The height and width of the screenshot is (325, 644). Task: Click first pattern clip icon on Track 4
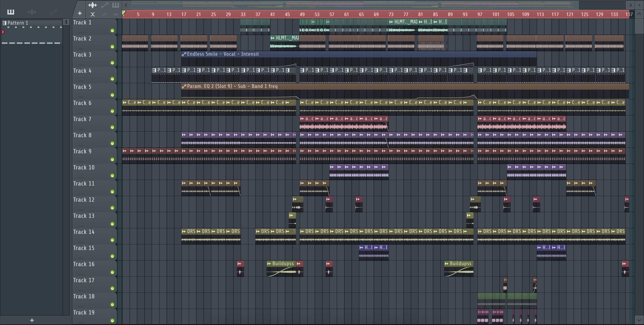(154, 70)
